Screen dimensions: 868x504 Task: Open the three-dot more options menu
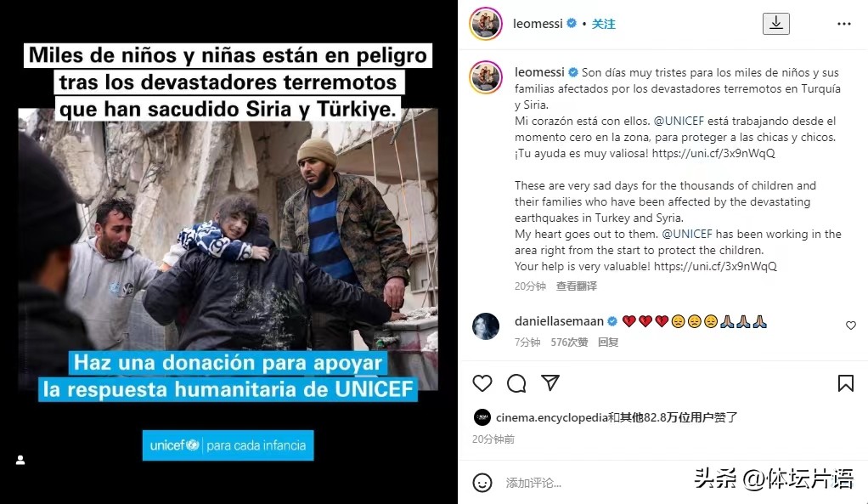tap(844, 24)
